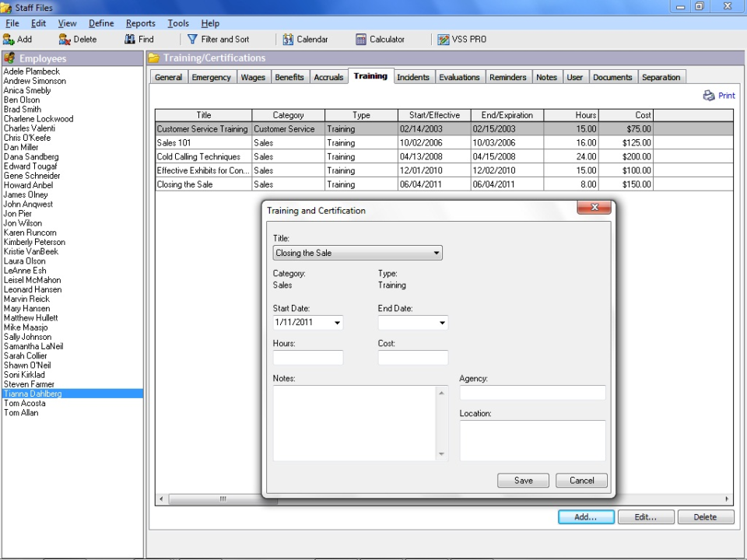This screenshot has height=560, width=747.
Task: Click into the Hours input field
Action: 308,358
